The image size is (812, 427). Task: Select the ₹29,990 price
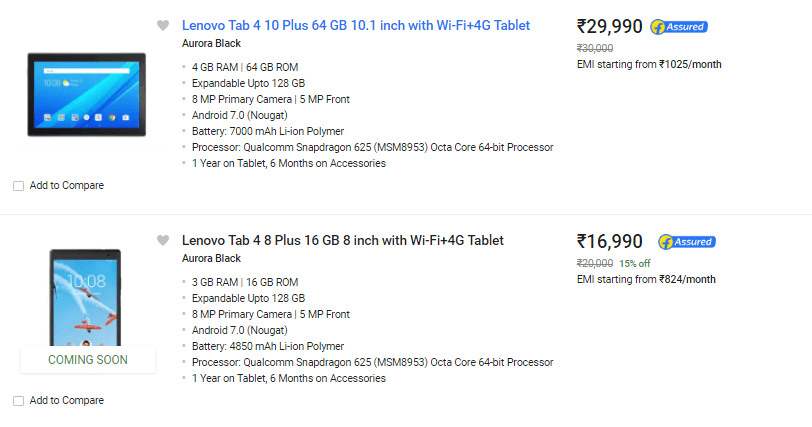610,26
